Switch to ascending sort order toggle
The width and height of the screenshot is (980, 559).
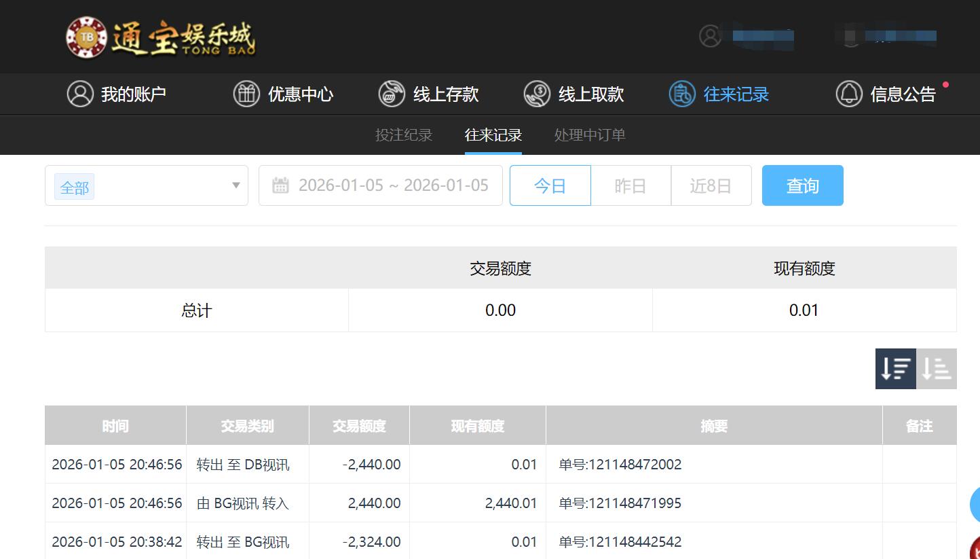(937, 369)
